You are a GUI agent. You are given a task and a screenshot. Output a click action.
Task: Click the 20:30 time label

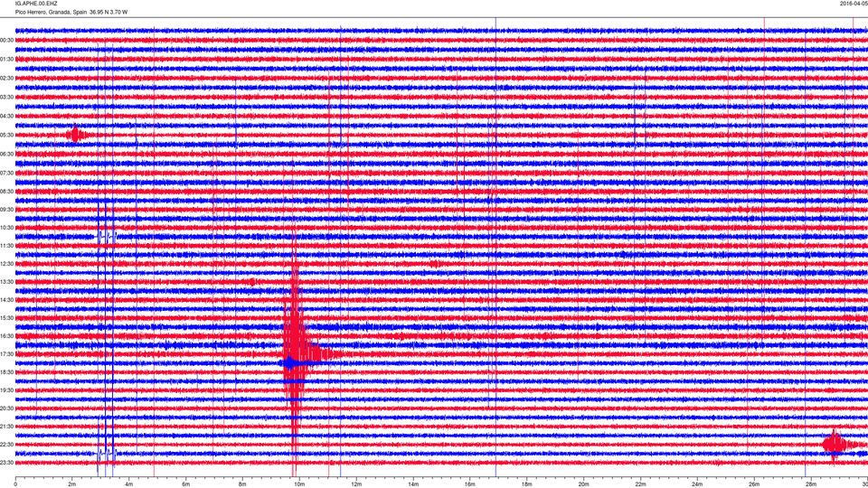(x=6, y=408)
